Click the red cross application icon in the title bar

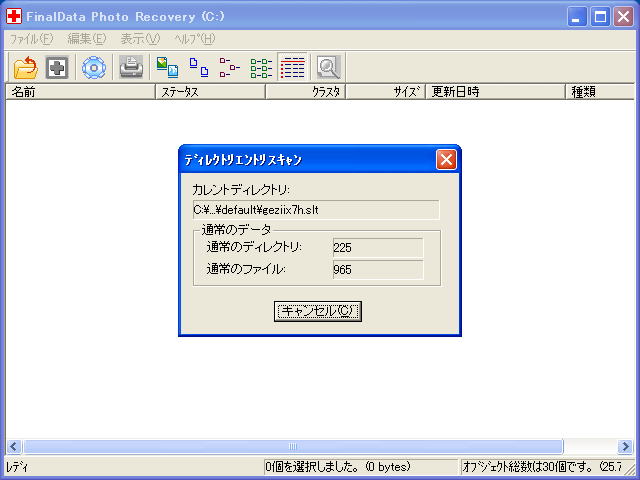coord(14,16)
